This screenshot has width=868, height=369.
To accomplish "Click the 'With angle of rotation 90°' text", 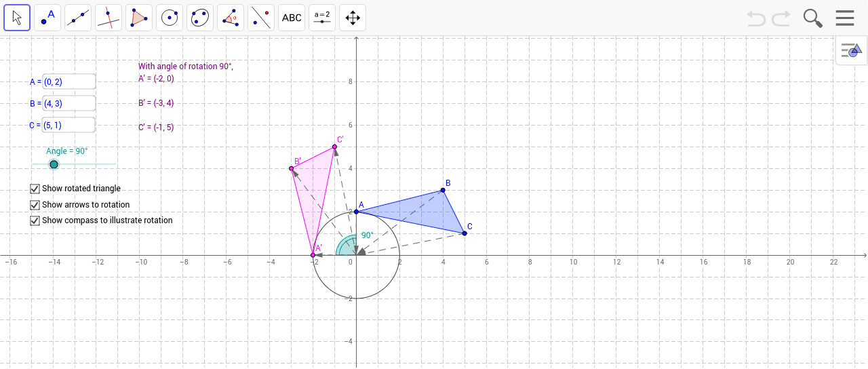I will pos(186,66).
